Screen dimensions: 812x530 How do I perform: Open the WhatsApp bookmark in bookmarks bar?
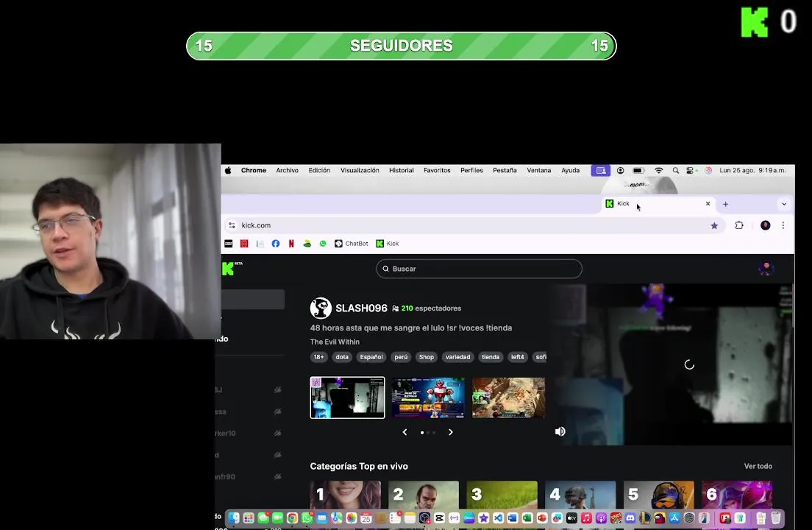[x=323, y=244]
